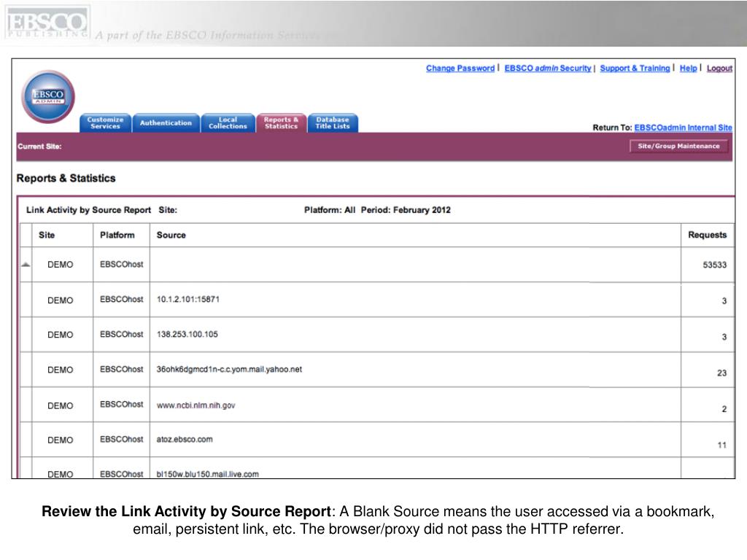
Task: Click the bl150w.blu150.mail.live.com source cell
Action: point(415,469)
